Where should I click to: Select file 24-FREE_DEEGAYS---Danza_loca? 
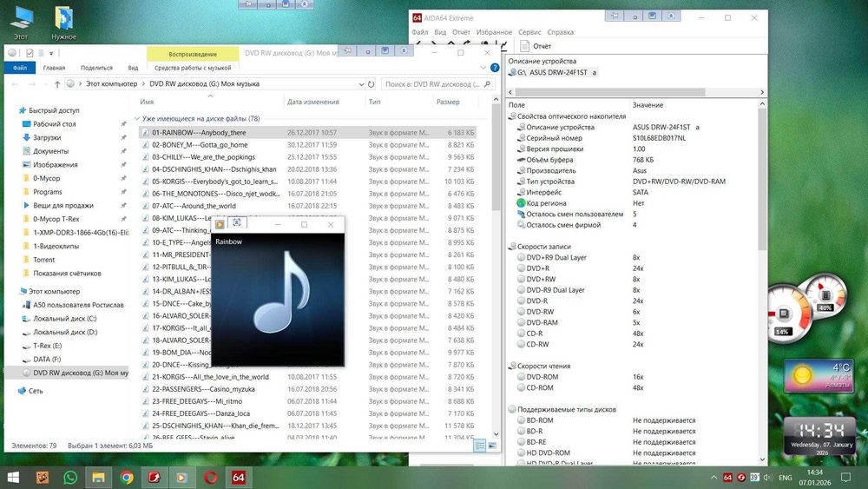pyautogui.click(x=201, y=413)
